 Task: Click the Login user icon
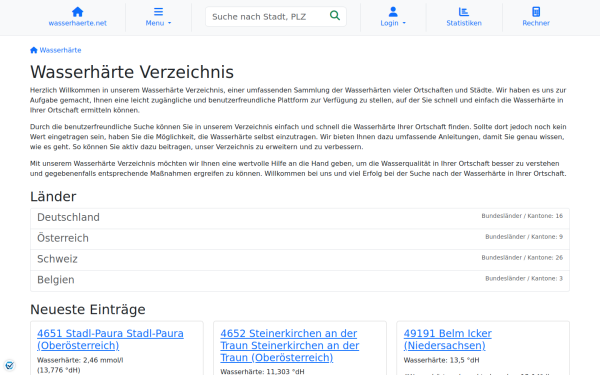[393, 12]
